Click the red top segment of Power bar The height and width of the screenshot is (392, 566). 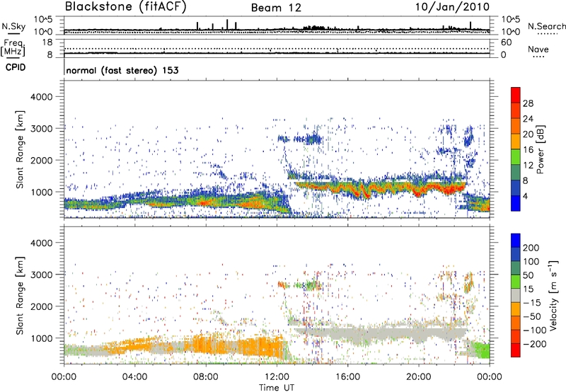point(516,96)
